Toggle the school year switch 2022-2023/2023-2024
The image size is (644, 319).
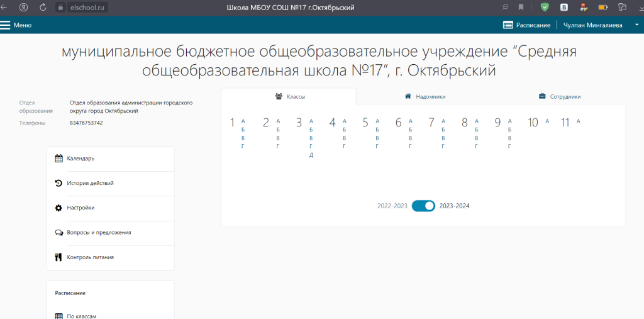pyautogui.click(x=423, y=206)
